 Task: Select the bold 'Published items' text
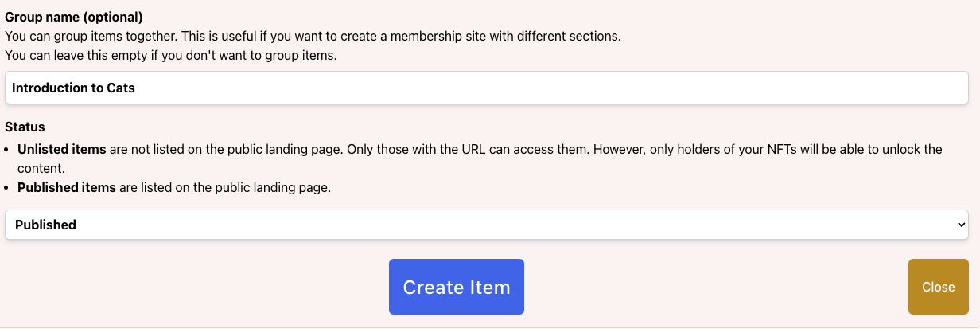(x=67, y=188)
